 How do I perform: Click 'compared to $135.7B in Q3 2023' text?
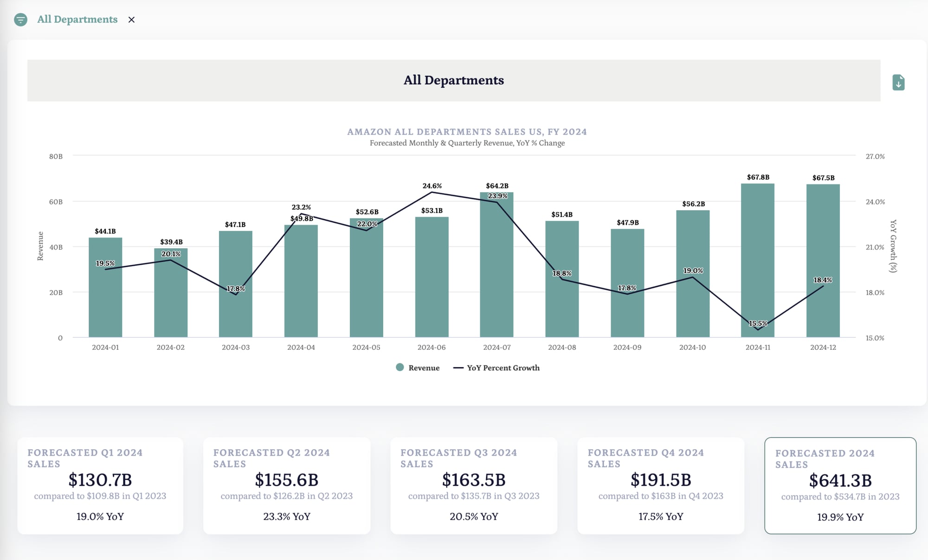tap(474, 496)
